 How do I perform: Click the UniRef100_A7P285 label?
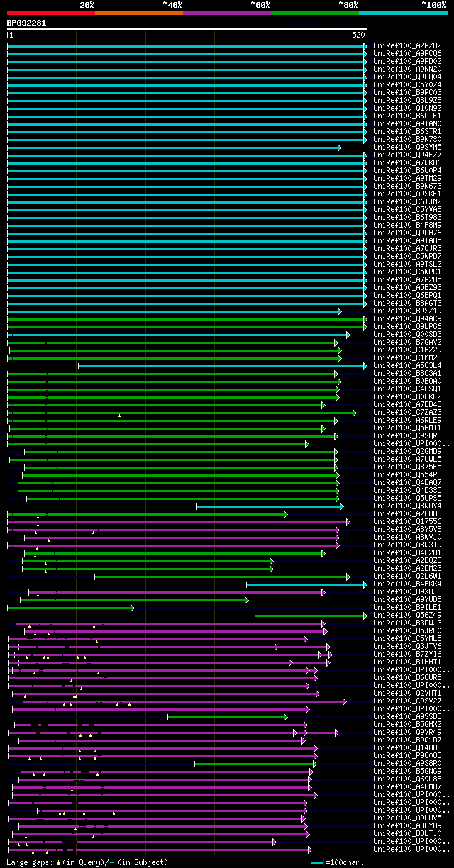tap(407, 280)
